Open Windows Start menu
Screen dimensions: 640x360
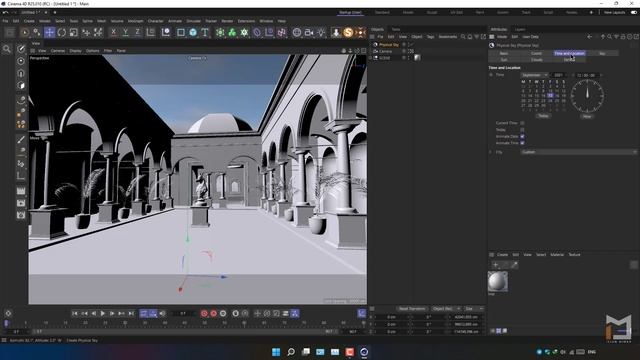click(276, 352)
